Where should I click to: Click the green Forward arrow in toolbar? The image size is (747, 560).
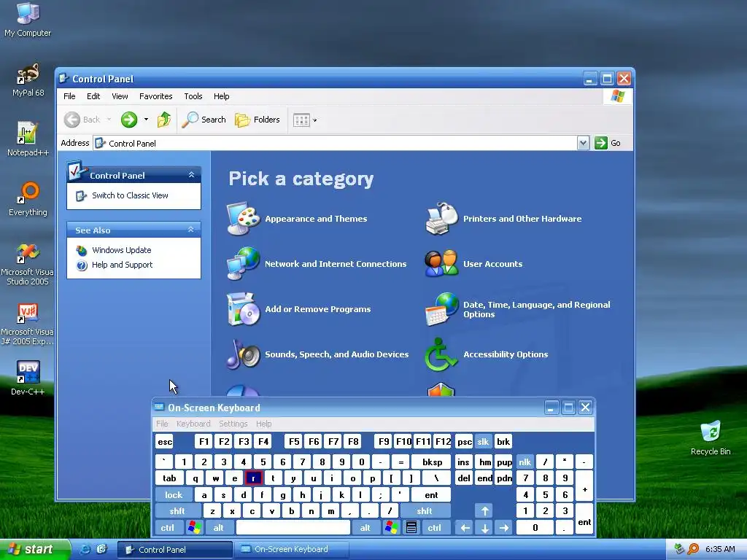[x=128, y=120]
